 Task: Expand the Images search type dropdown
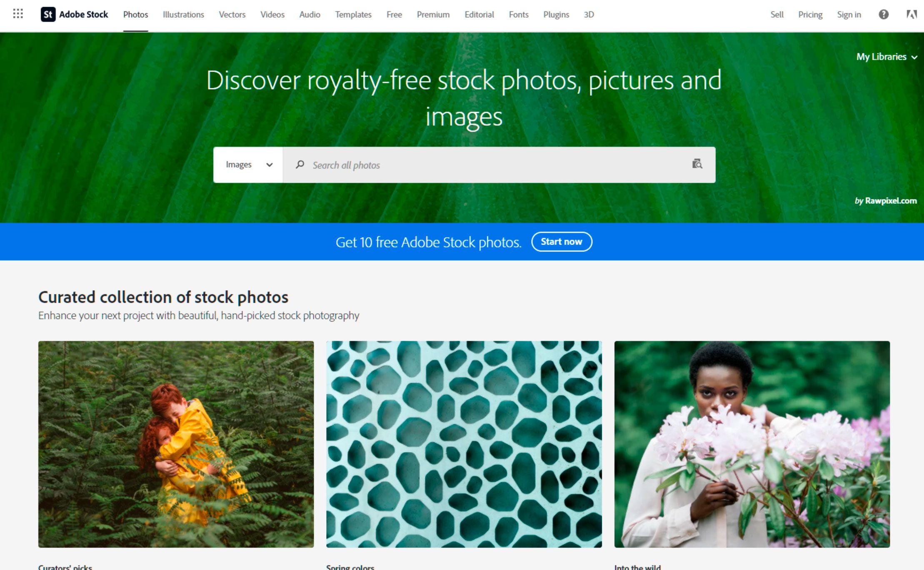pos(249,165)
